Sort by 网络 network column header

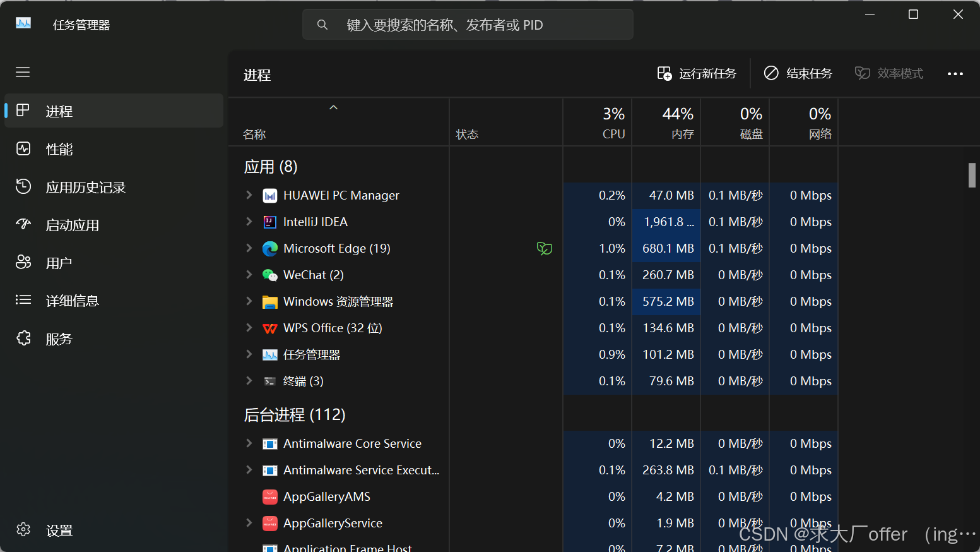click(804, 123)
